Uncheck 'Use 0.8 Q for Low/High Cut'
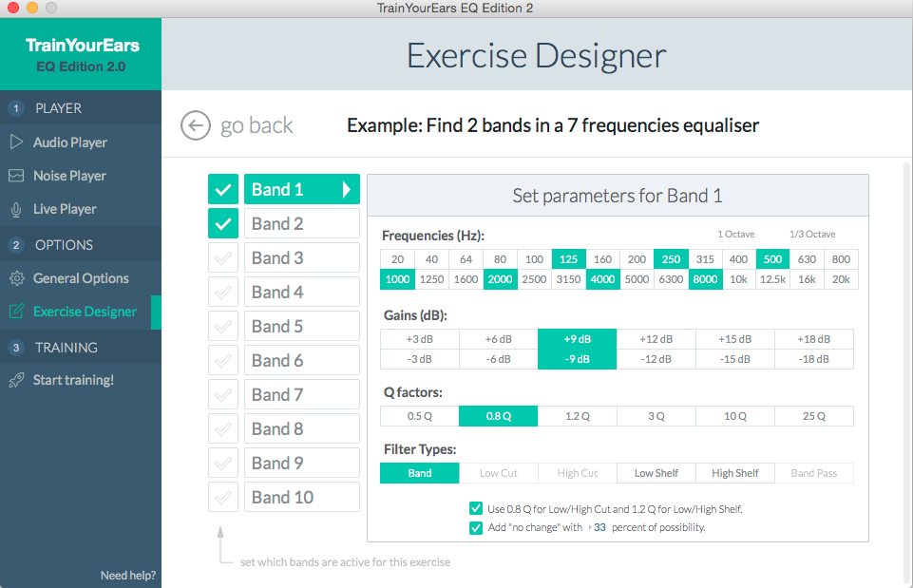Screen dimensions: 913x588 tap(476, 509)
